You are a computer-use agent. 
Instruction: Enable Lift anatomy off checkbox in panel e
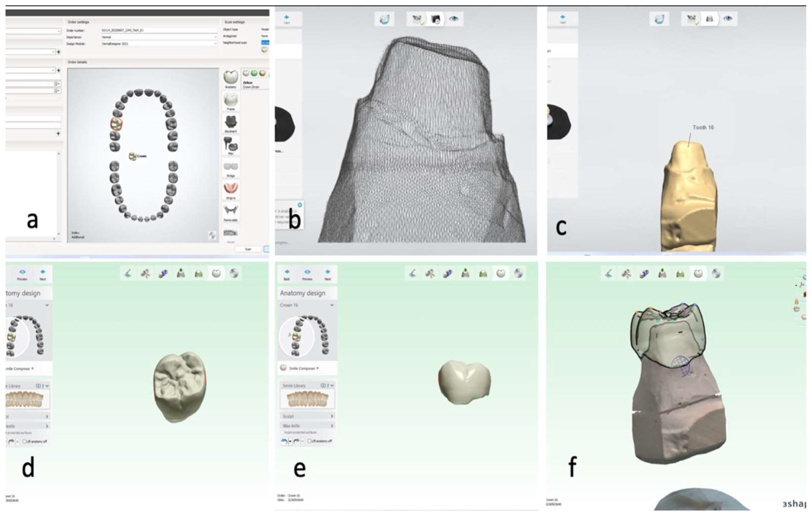coord(310,441)
